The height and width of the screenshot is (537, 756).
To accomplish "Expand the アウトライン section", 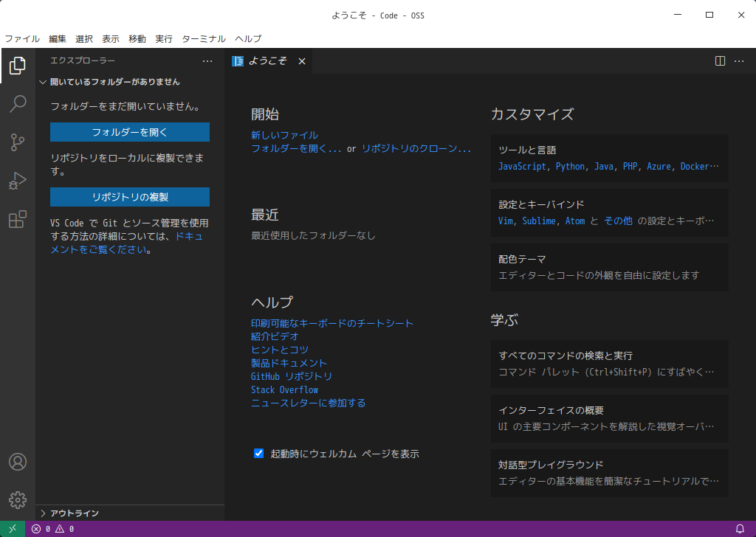I will 130,513.
